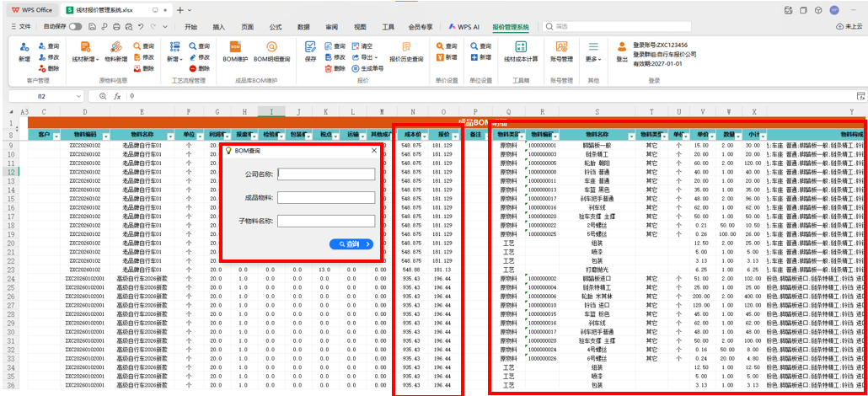Screen dimensions: 868x396
Task: Click the 子物料名称 input field
Action: tap(327, 221)
